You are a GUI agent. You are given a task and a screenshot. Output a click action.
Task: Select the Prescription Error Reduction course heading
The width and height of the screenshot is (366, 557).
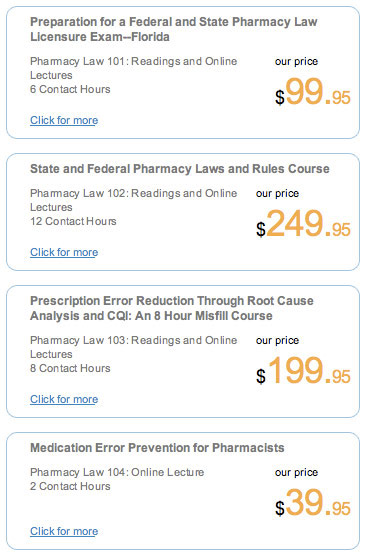point(172,308)
